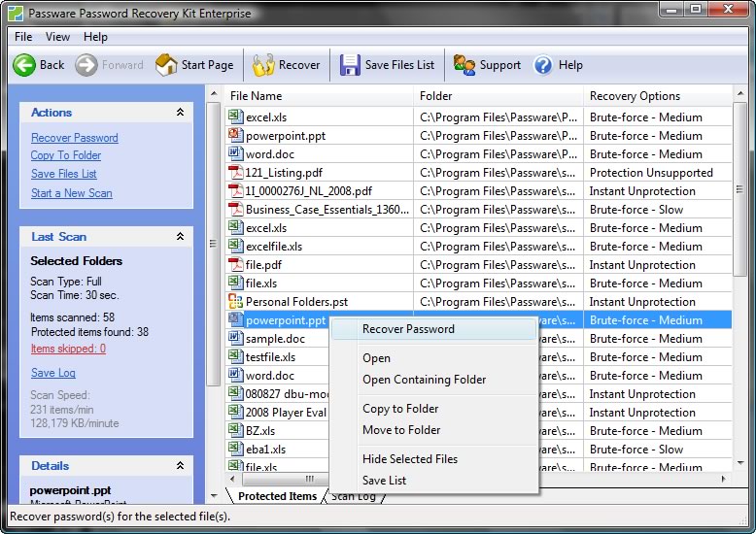This screenshot has width=756, height=534.
Task: Click the Excel icon of the first excel.xls
Action: pos(236,117)
